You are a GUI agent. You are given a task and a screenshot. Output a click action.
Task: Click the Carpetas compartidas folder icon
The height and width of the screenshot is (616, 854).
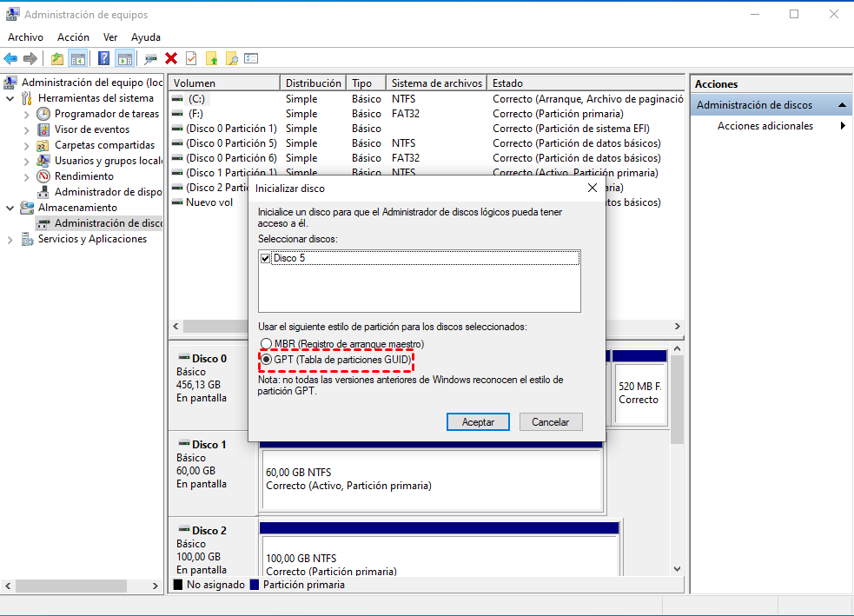point(43,145)
